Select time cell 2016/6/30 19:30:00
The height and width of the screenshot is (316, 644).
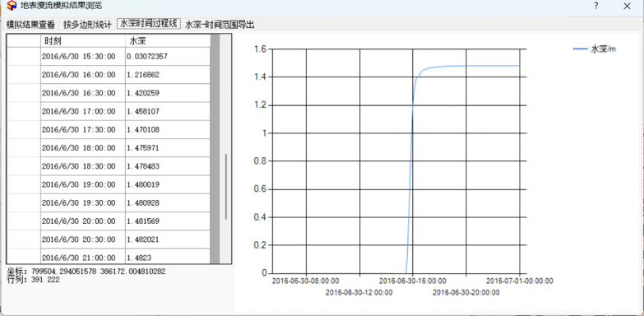83,203
